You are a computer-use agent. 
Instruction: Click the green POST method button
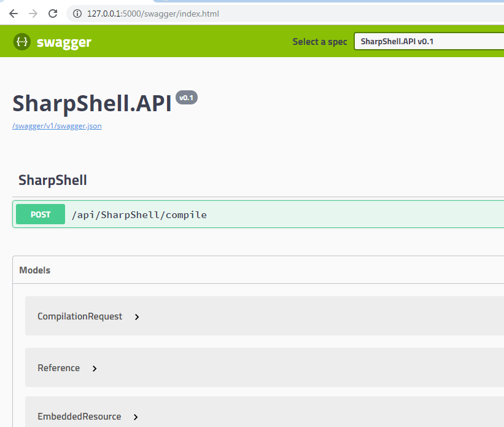coord(41,214)
